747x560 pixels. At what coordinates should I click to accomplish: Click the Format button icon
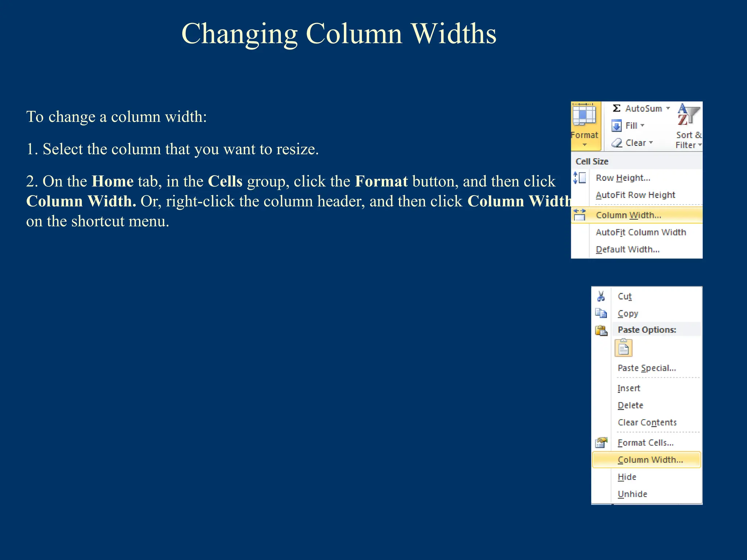point(584,115)
